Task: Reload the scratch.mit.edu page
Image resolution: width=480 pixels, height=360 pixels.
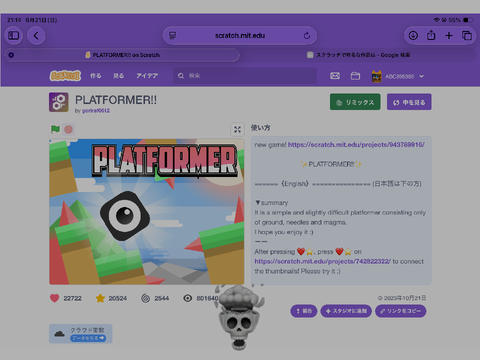Action: pos(307,35)
